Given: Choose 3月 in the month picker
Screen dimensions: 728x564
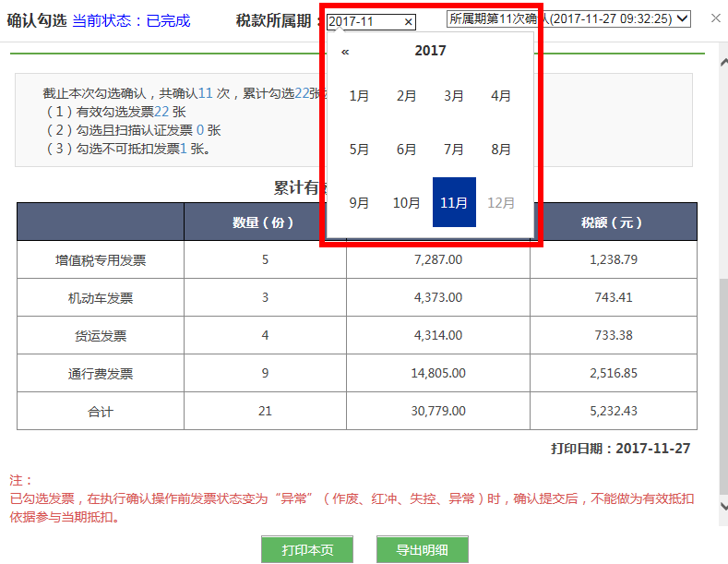Looking at the screenshot, I should [454, 96].
